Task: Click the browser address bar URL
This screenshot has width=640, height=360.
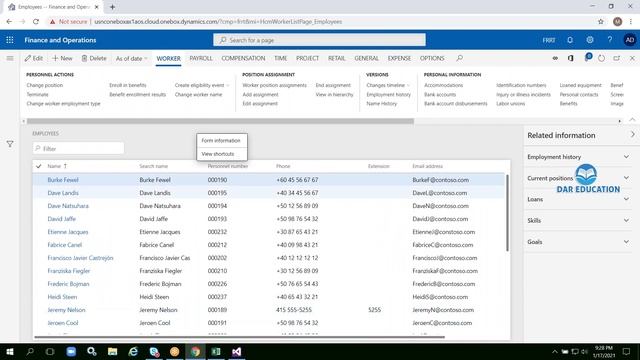Action: coord(218,22)
